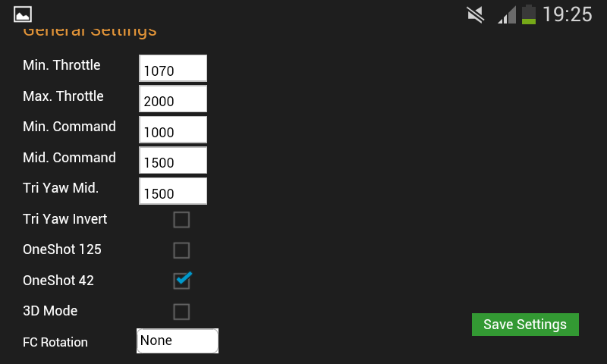Tap the muted sound icon
The height and width of the screenshot is (364, 607).
(x=476, y=14)
